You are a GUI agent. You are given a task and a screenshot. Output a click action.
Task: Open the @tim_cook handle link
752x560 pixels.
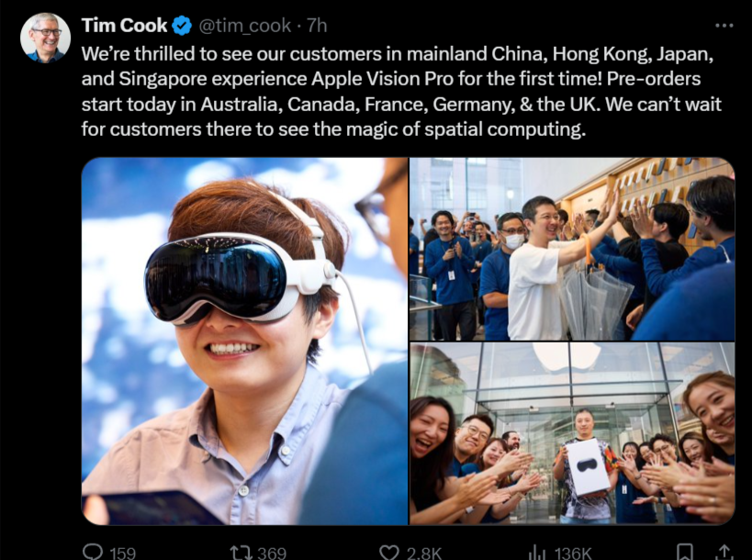pos(244,26)
